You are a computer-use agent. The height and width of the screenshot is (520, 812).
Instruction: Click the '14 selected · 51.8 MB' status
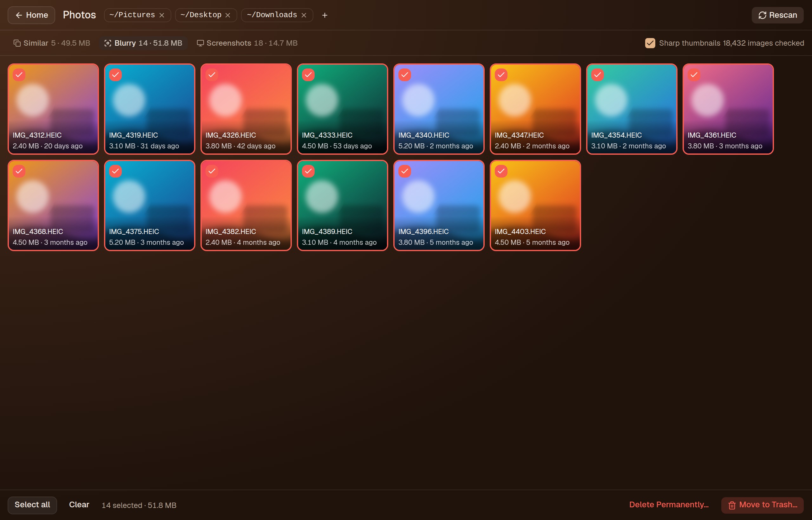(139, 505)
